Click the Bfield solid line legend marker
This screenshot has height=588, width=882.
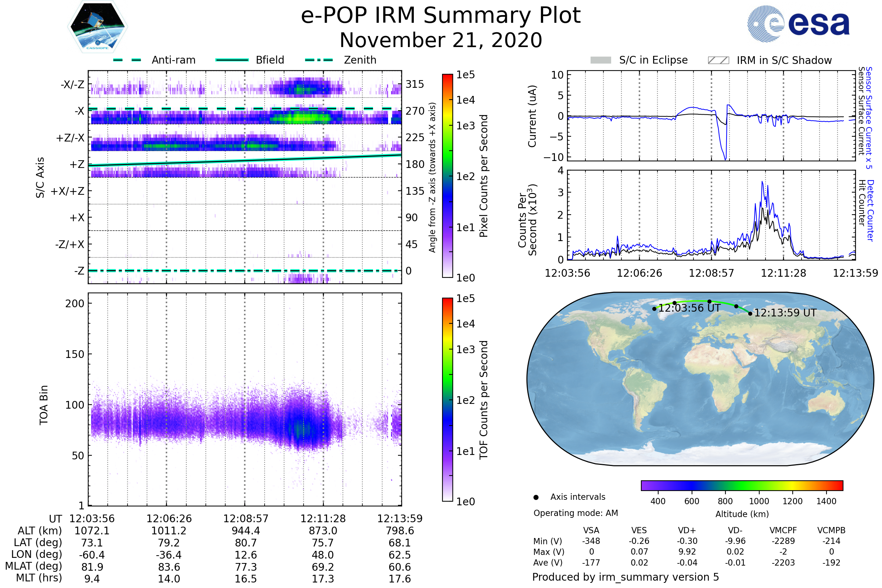pos(232,60)
